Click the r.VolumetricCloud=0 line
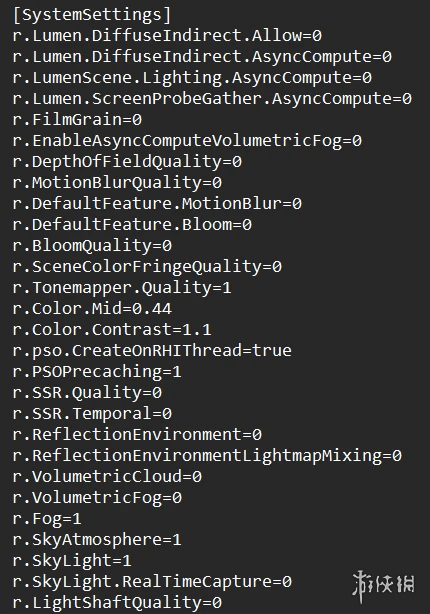 tap(107, 477)
